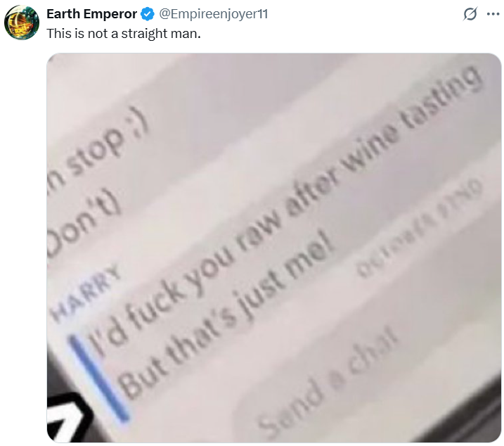Screen dimensions: 504x446
Task: Select the HARRY sender label in photo
Action: tap(86, 293)
